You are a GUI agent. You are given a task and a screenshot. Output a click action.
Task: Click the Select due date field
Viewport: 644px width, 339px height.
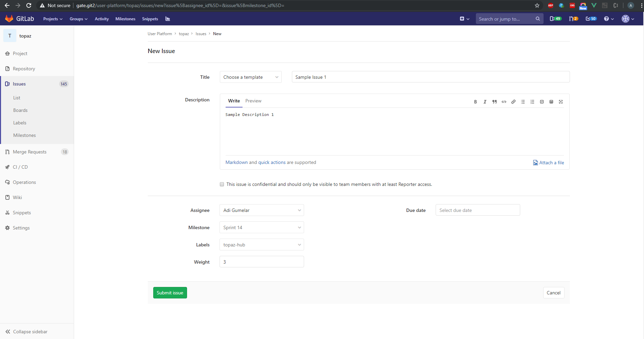477,210
